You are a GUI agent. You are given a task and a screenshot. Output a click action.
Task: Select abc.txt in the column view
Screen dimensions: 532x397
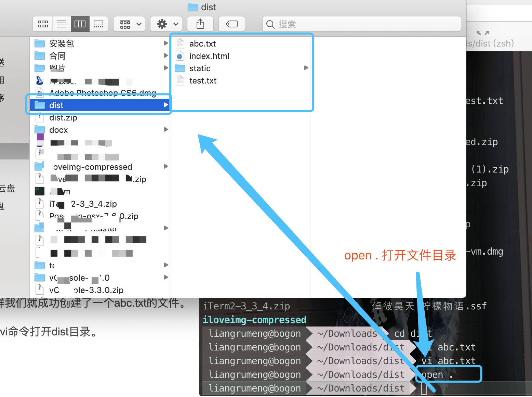pos(202,43)
